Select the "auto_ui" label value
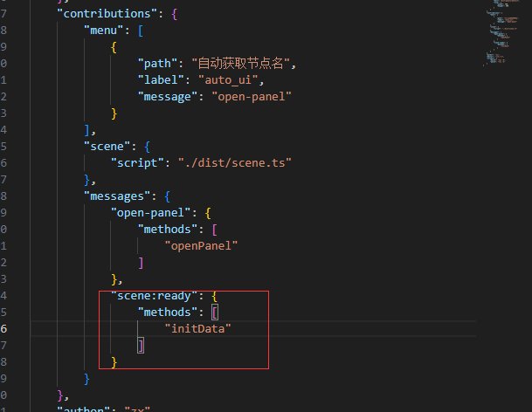The width and height of the screenshot is (532, 412). 228,79
